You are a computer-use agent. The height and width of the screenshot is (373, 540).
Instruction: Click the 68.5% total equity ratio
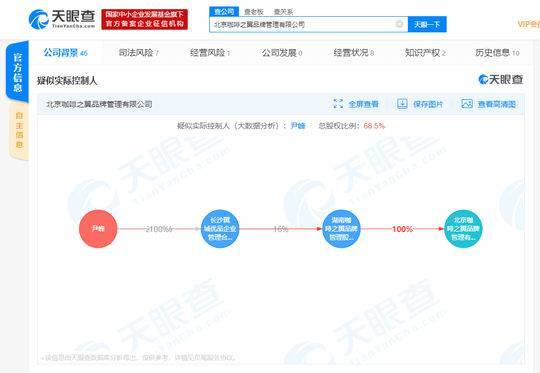click(x=374, y=126)
